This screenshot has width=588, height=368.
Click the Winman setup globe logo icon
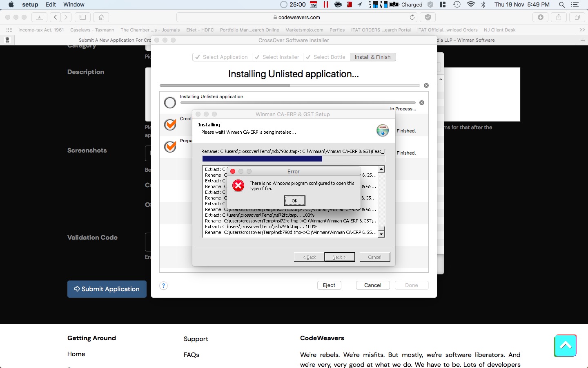pyautogui.click(x=383, y=130)
